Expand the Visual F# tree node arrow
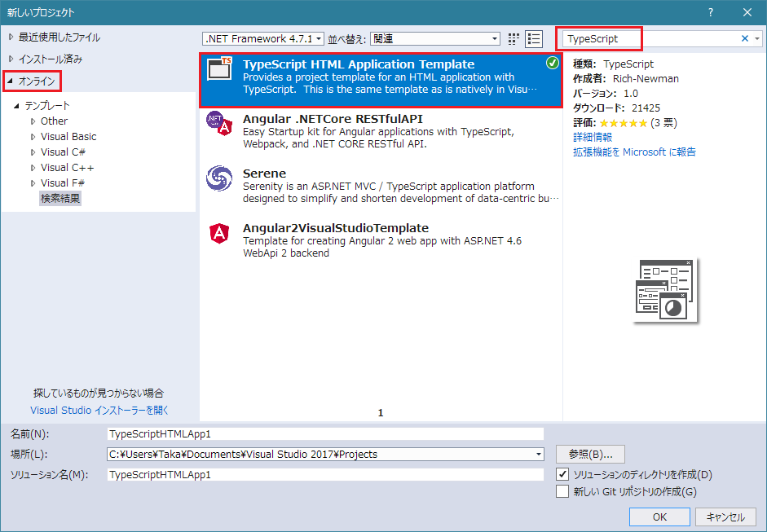The width and height of the screenshot is (767, 532). [x=33, y=182]
